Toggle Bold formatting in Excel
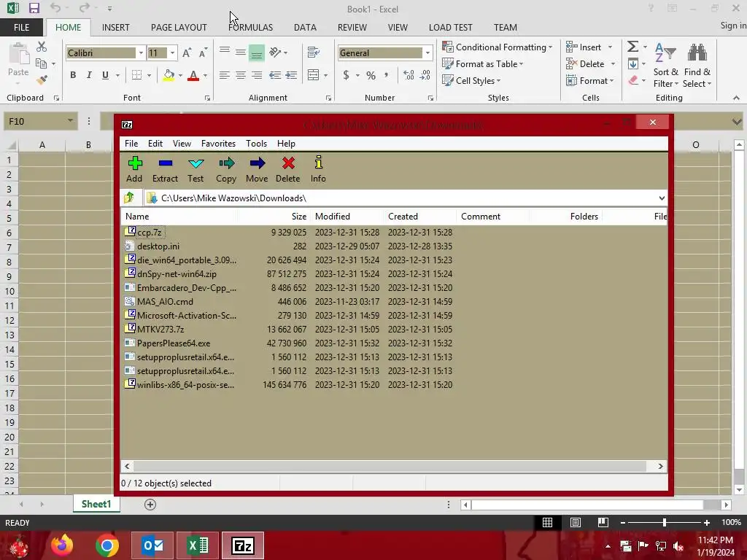 pyautogui.click(x=73, y=75)
